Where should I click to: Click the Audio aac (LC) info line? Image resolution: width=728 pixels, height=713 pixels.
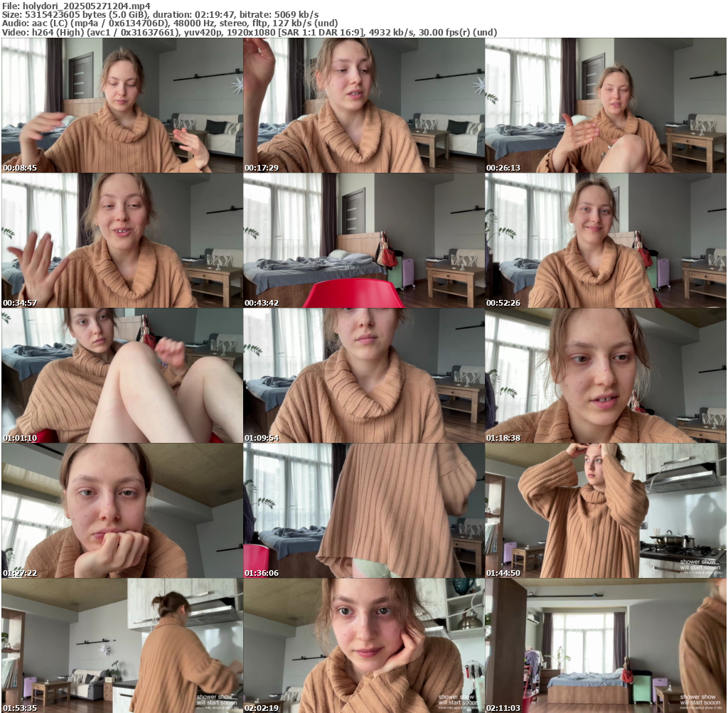pyautogui.click(x=170, y=23)
